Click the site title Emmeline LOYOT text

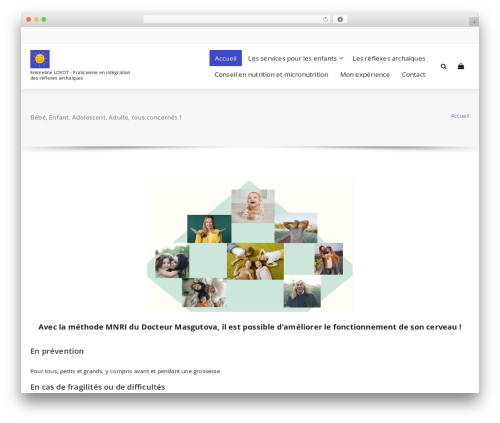tap(80, 75)
